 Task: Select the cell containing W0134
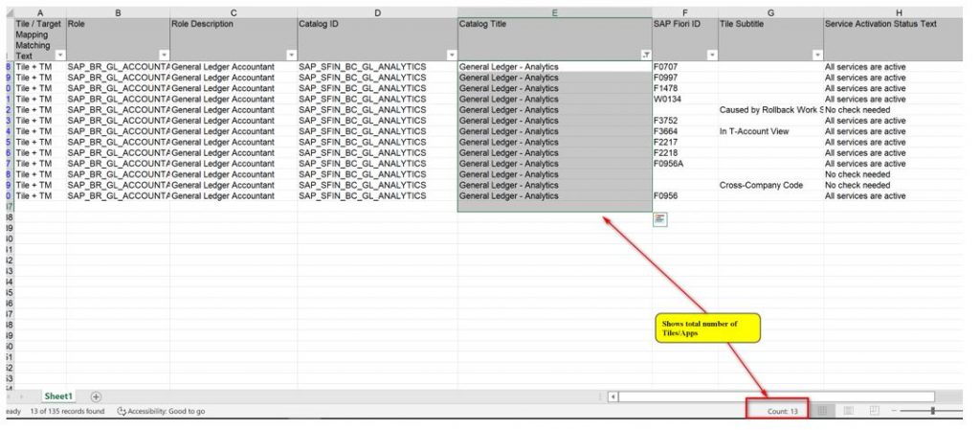[x=685, y=99]
